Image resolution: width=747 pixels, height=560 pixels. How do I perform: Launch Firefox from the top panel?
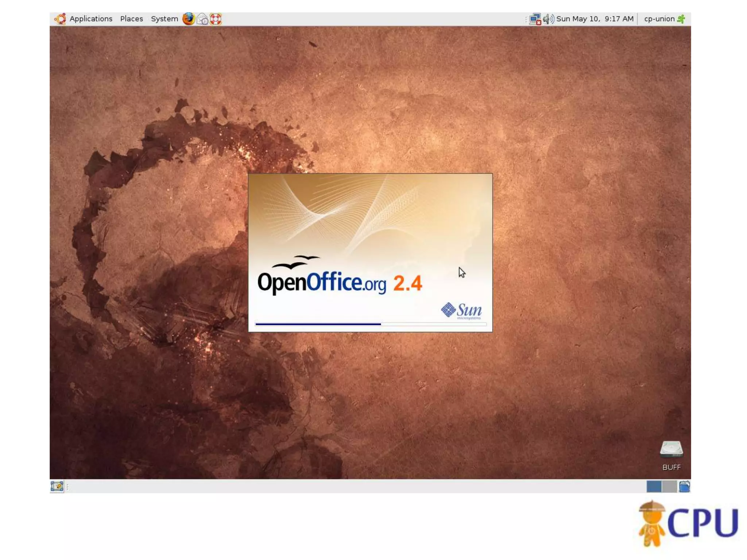189,19
